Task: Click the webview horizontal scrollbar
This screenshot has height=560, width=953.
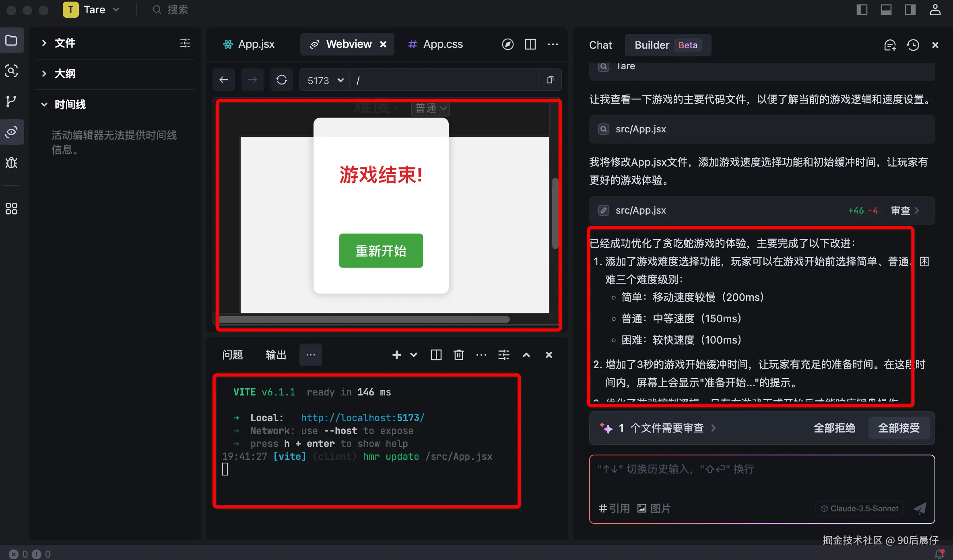Action: 364,319
